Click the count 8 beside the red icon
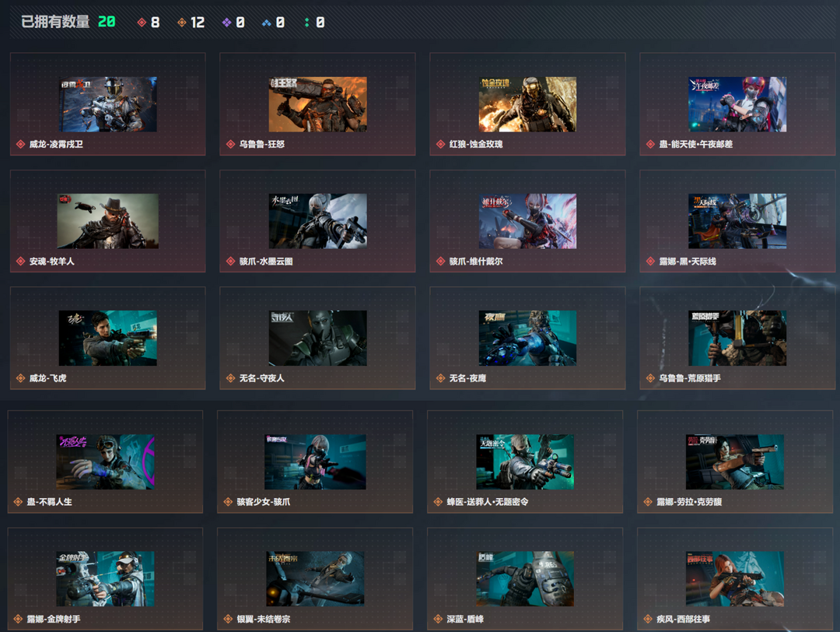 click(x=156, y=23)
